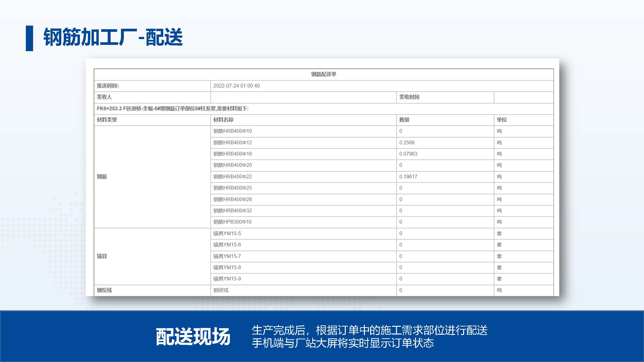Click the 材料名称 column header
The height and width of the screenshot is (362, 644).
(223, 120)
